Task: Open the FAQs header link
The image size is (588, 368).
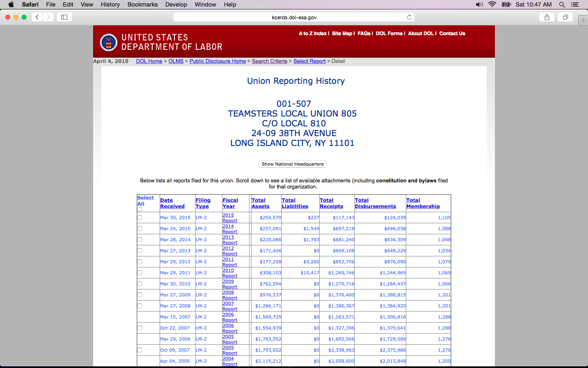Action: pyautogui.click(x=364, y=34)
